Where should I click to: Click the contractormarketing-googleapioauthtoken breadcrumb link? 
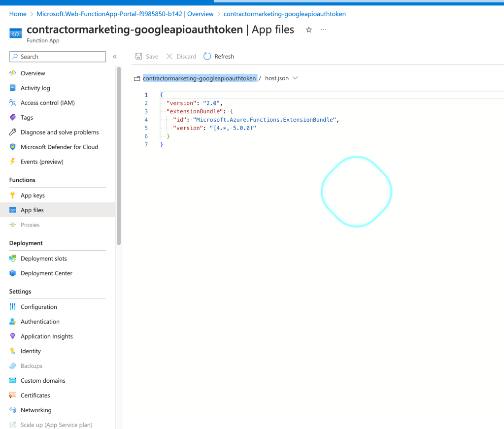click(284, 14)
